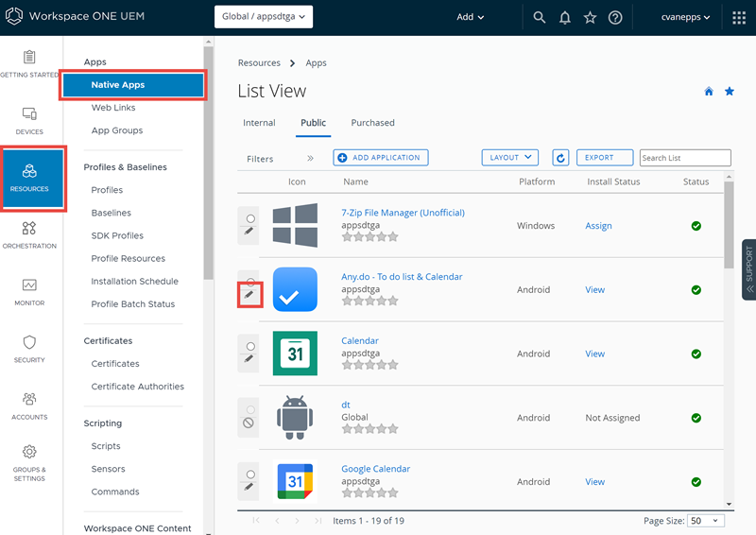
Task: Click the Add Application button
Action: (381, 158)
